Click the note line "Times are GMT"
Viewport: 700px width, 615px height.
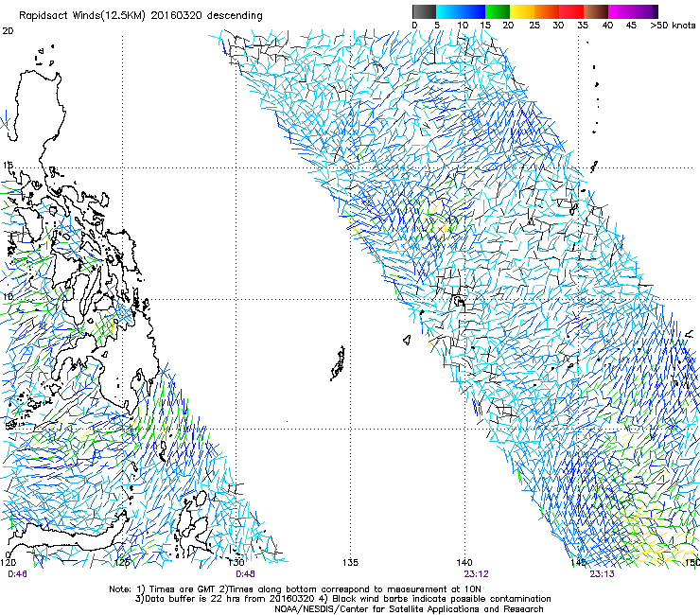click(182, 589)
